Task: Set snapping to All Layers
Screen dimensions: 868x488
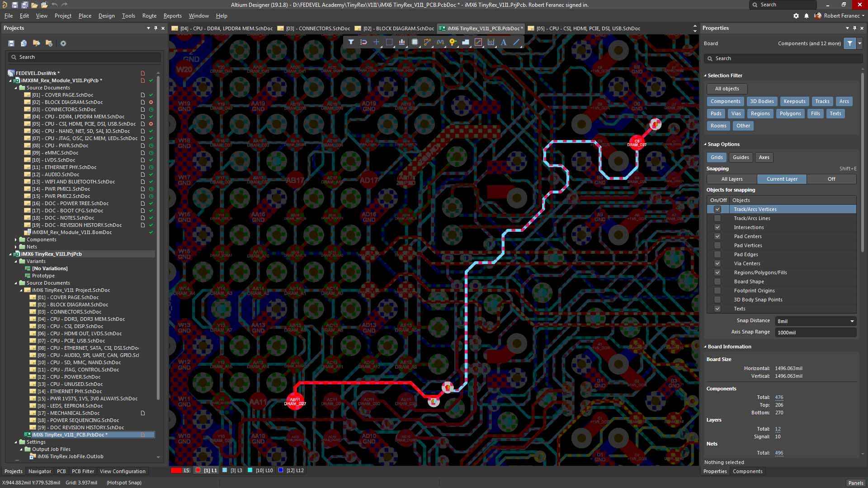Action: tap(731, 179)
